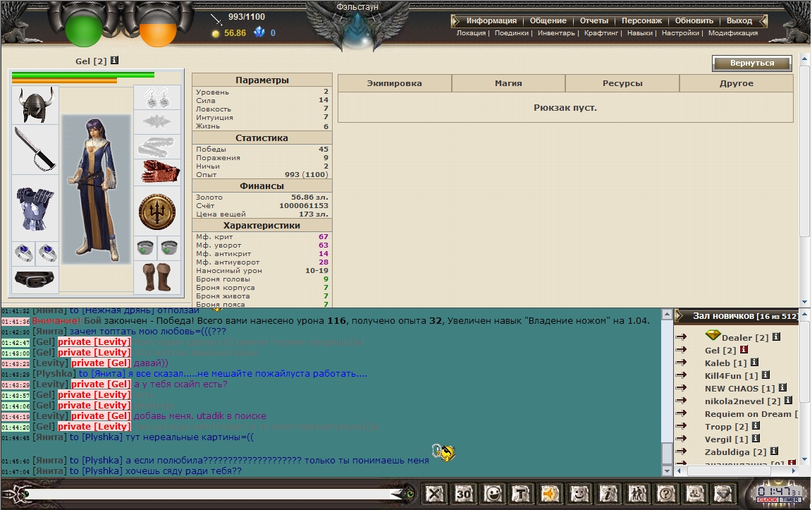812x510 pixels.
Task: Click the T text icon in toolbar
Action: point(522,494)
